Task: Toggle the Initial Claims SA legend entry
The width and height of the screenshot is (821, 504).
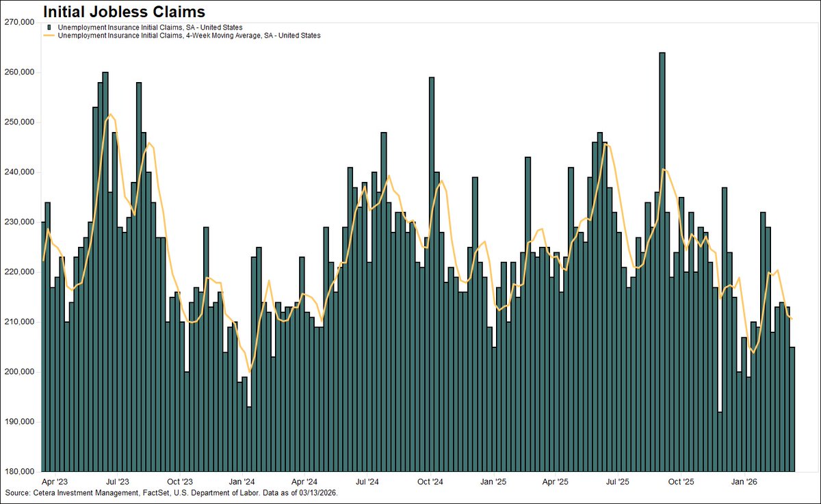Action: [x=149, y=25]
